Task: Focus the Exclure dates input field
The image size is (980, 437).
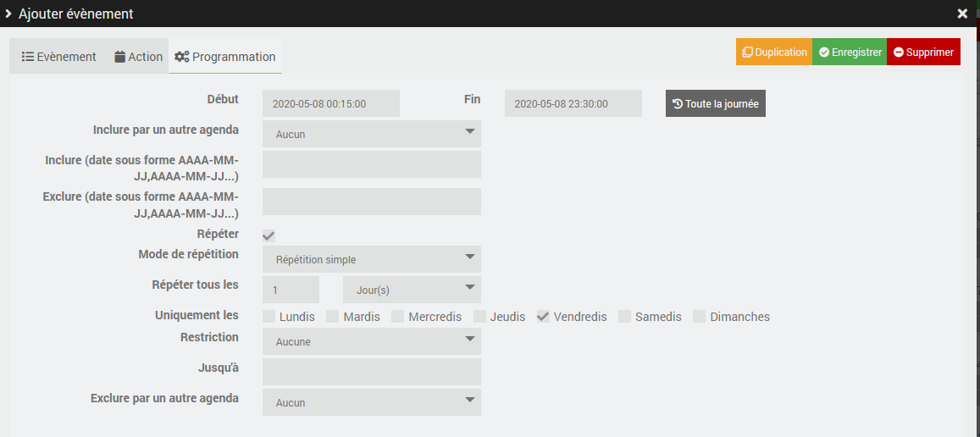Action: point(372,202)
